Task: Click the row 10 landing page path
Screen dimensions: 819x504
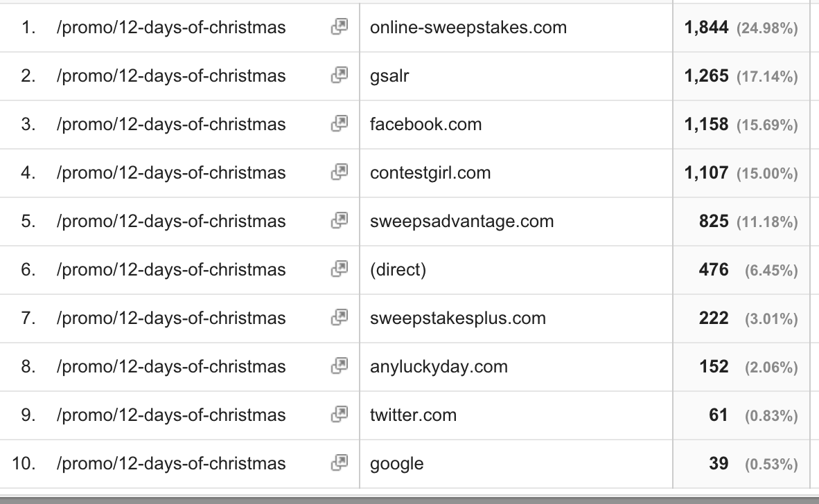Action: pyautogui.click(x=171, y=464)
